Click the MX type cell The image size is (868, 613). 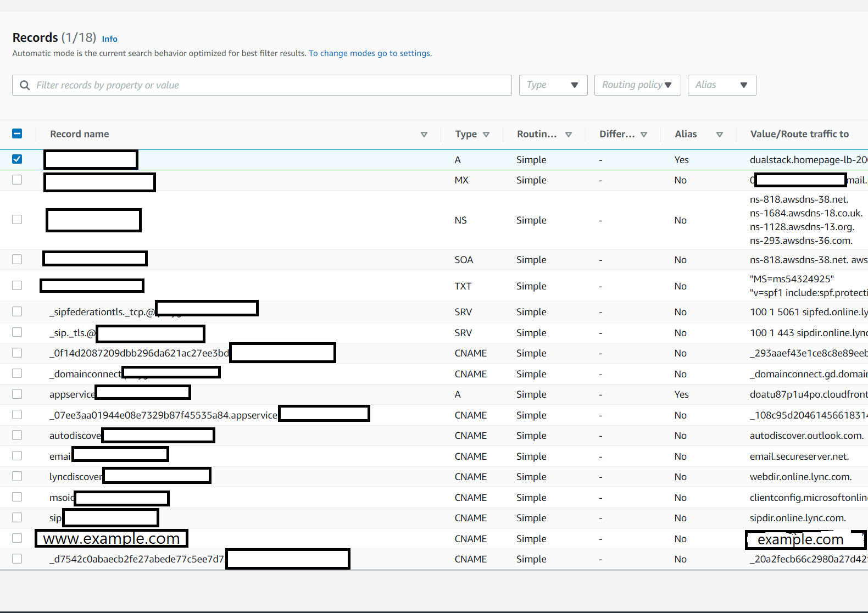coord(461,180)
